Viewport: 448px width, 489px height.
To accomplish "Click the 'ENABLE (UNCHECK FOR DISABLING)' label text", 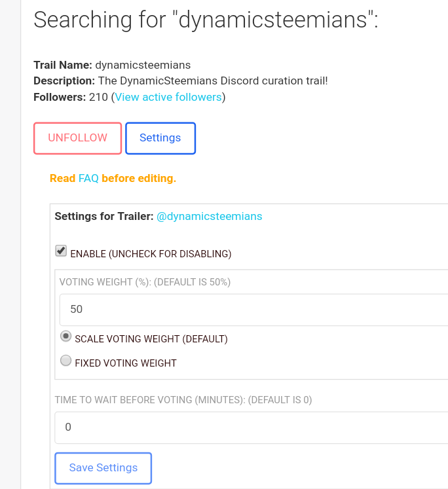I will [x=151, y=254].
